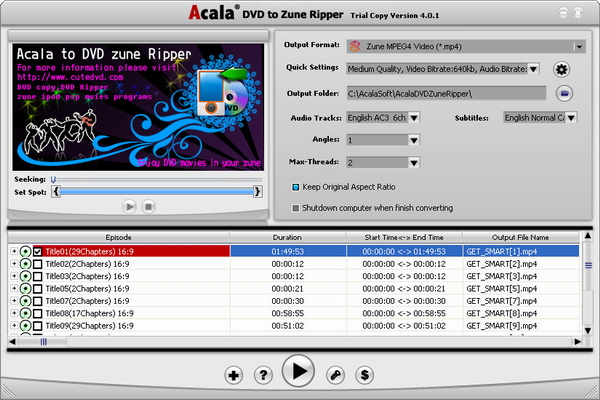This screenshot has height=400, width=600.
Task: Expand Title05 chapter tree
Action: coord(14,288)
